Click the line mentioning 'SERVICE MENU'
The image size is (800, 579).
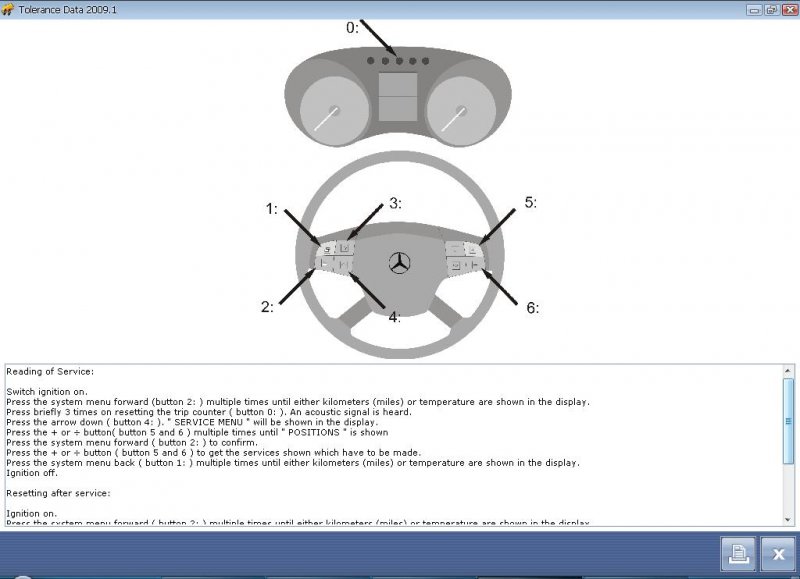pyautogui.click(x=192, y=422)
